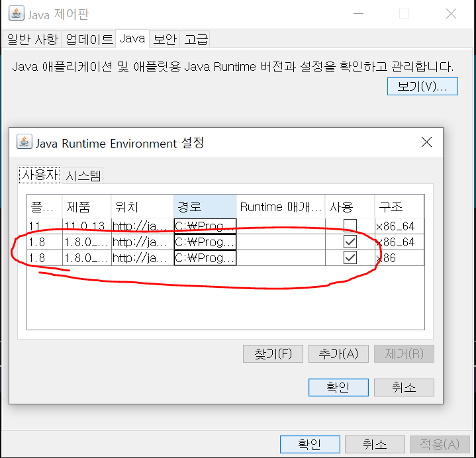
Task: Click the 위치 column header
Action: pyautogui.click(x=142, y=206)
